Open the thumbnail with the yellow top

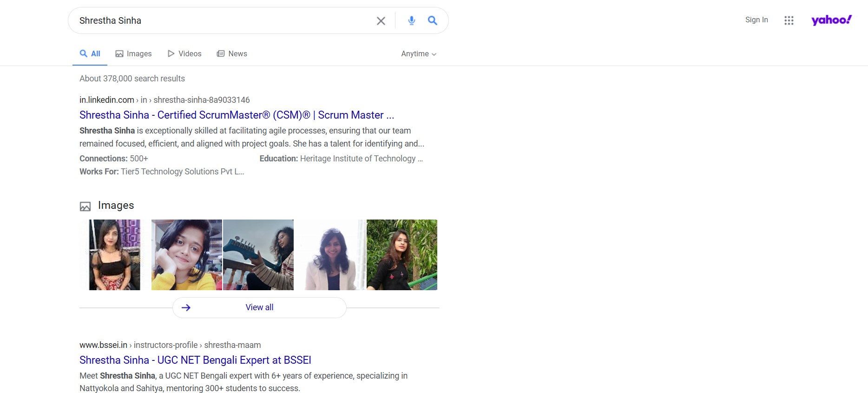coord(186,255)
